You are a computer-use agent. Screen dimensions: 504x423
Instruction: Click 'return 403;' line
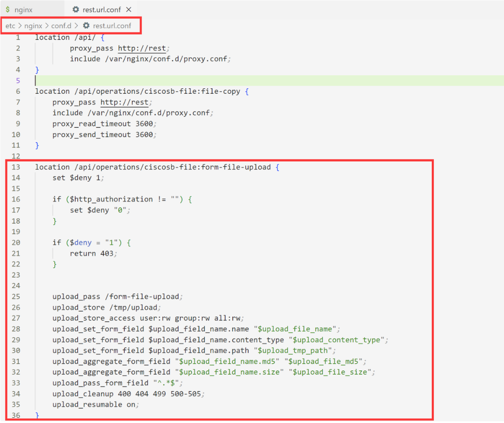94,254
